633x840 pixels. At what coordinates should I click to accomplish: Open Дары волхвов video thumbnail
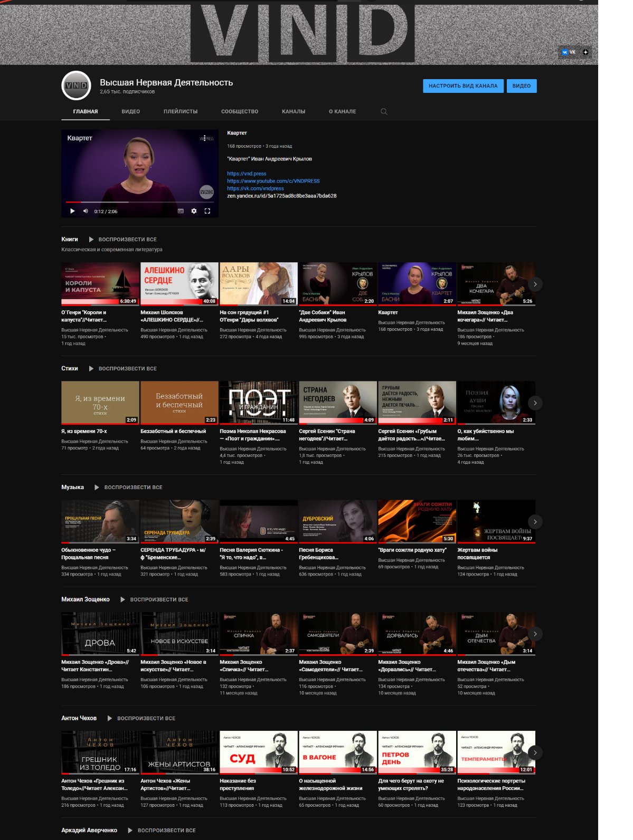pyautogui.click(x=259, y=284)
